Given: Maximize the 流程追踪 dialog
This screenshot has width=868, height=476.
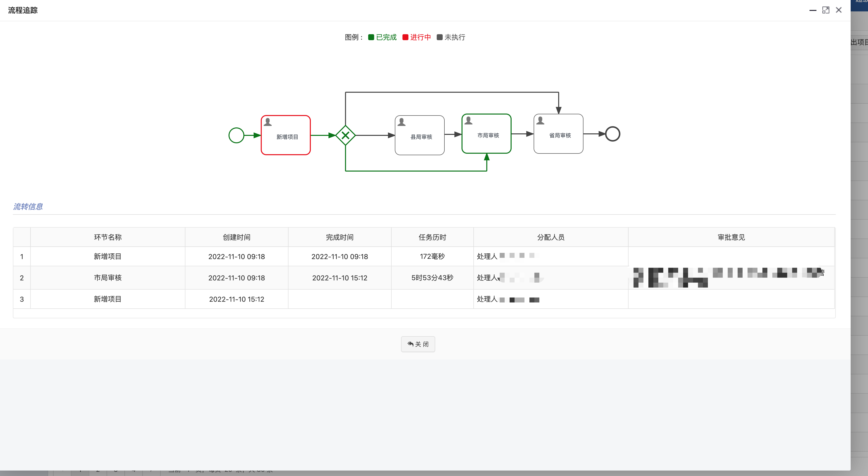Looking at the screenshot, I should point(826,10).
